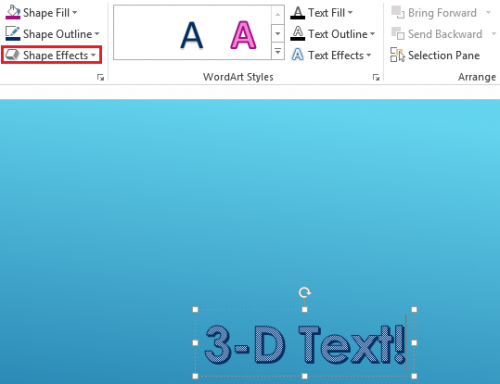500x384 pixels.
Task: Expand the Shape Outline dropdown arrow
Action: click(97, 34)
